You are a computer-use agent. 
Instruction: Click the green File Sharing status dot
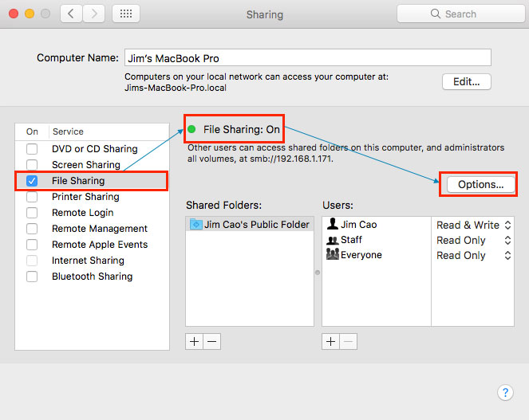191,129
